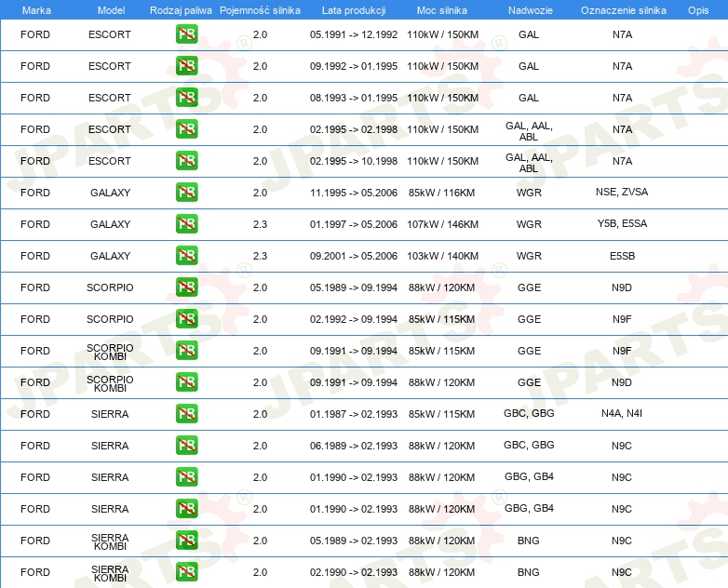
Task: Click fuel icon in Scorpio 05.1989 -> 09.1994 row
Action: point(186,287)
